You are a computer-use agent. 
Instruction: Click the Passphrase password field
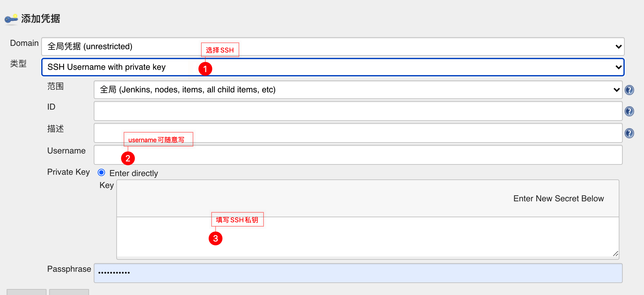tap(358, 273)
